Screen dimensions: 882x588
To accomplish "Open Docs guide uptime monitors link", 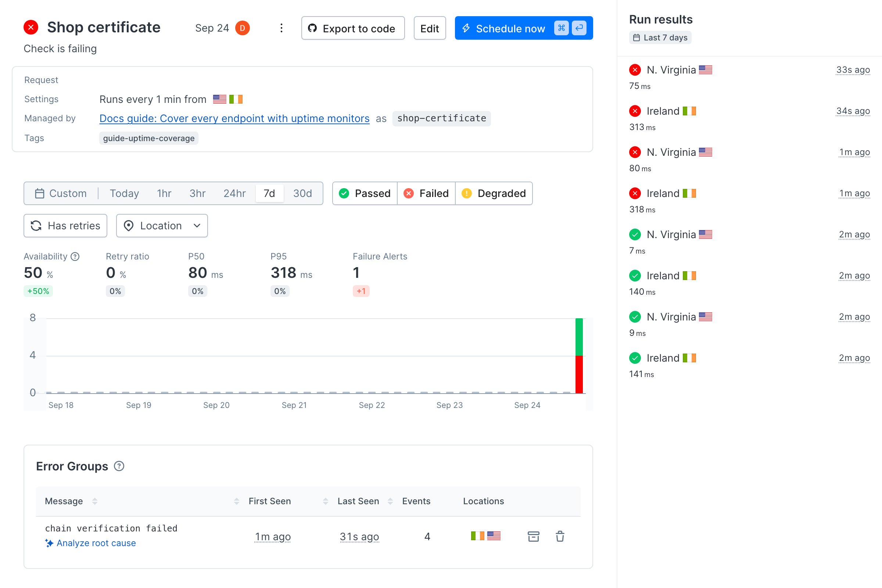I will [234, 118].
